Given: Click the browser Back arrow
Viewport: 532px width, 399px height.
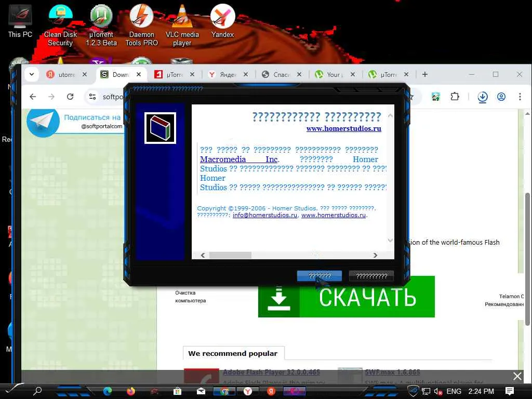Looking at the screenshot, I should tap(33, 97).
